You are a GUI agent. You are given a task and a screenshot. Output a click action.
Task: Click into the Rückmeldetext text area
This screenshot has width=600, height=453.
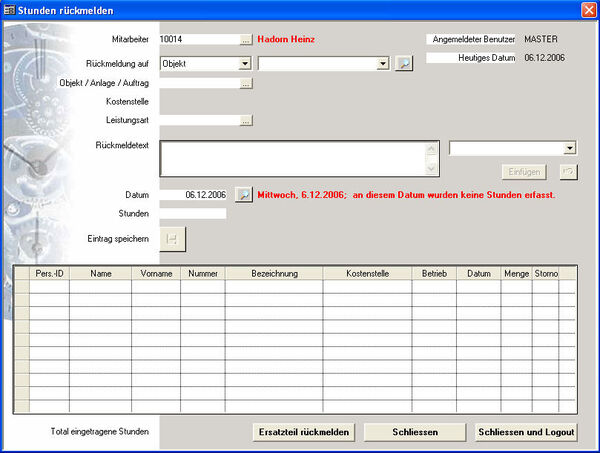pos(292,158)
